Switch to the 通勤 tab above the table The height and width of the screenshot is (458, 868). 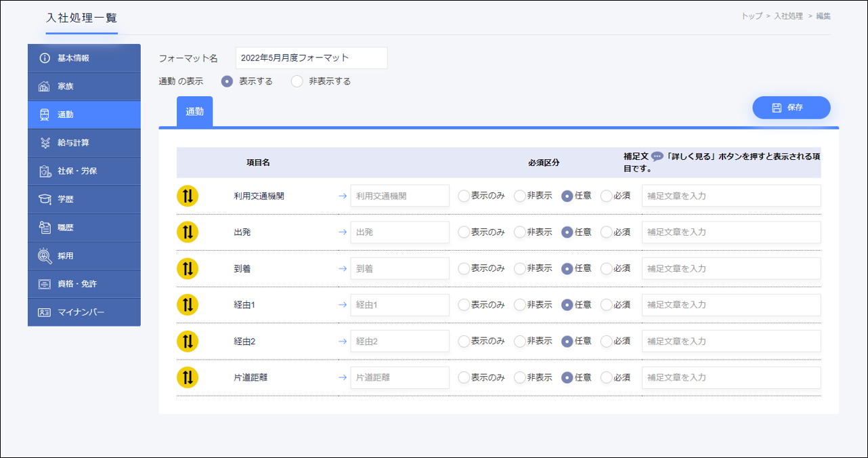tap(194, 112)
